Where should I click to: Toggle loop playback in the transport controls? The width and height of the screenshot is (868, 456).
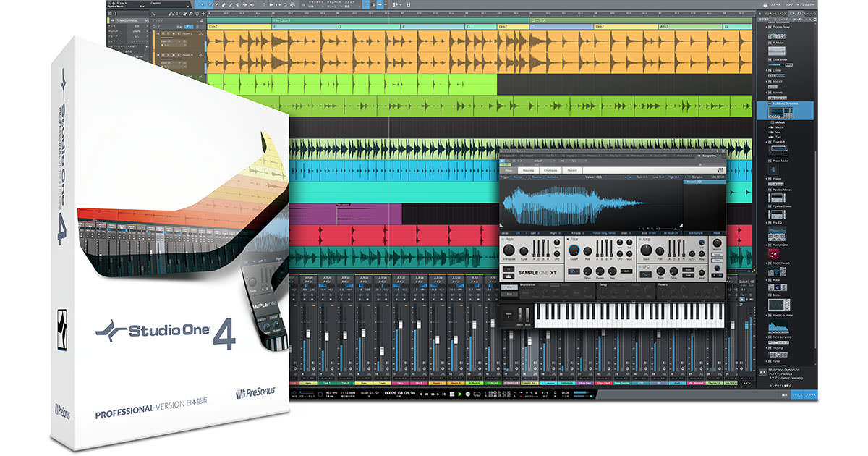pyautogui.click(x=477, y=394)
